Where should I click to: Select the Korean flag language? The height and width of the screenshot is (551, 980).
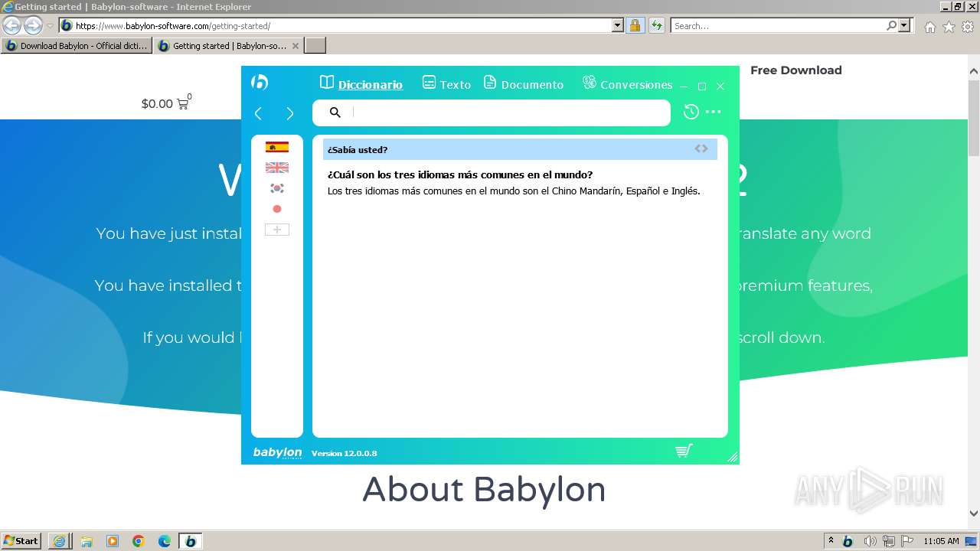[277, 188]
